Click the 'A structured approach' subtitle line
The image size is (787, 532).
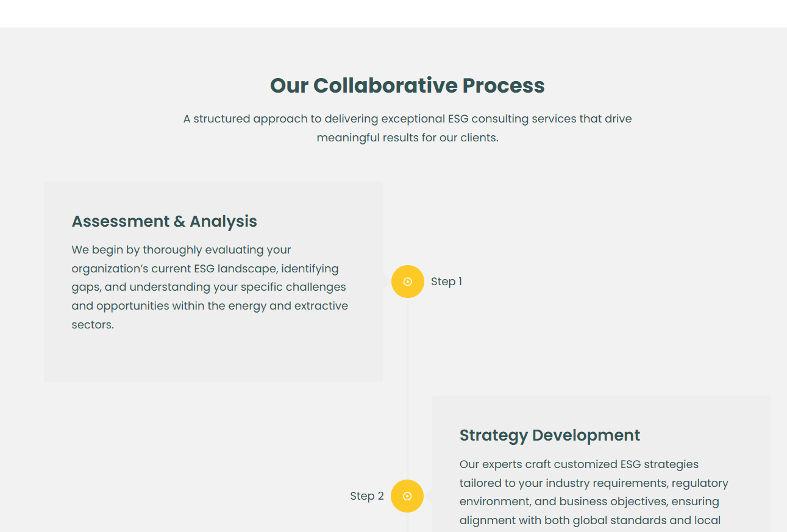coord(407,119)
